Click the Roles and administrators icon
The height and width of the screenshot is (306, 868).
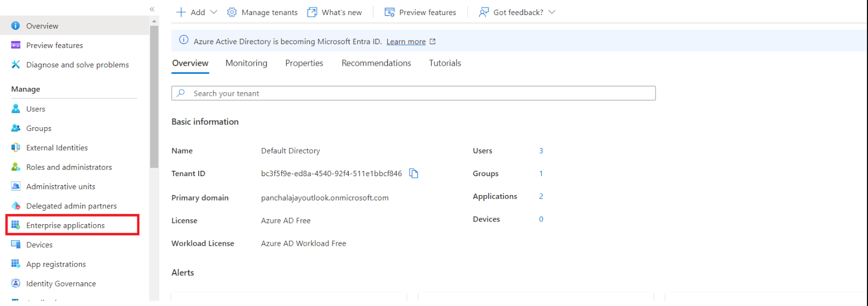(x=16, y=167)
